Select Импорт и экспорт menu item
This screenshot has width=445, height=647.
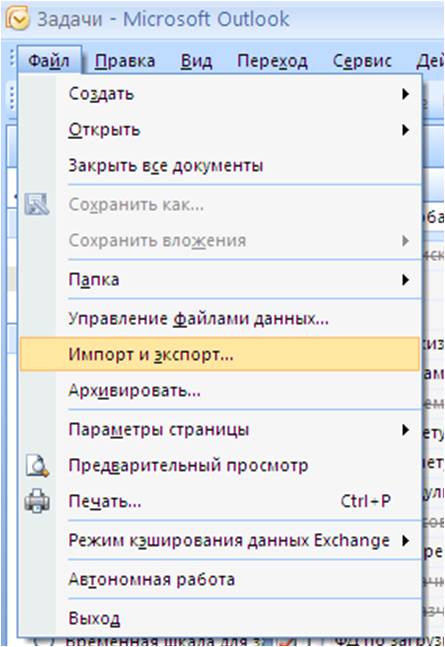[220, 354]
